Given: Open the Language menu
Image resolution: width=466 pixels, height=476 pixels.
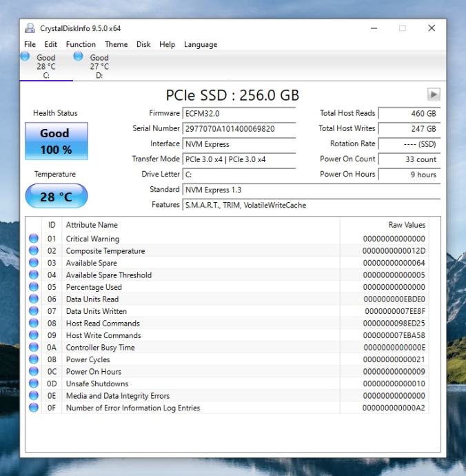Looking at the screenshot, I should click(x=200, y=45).
